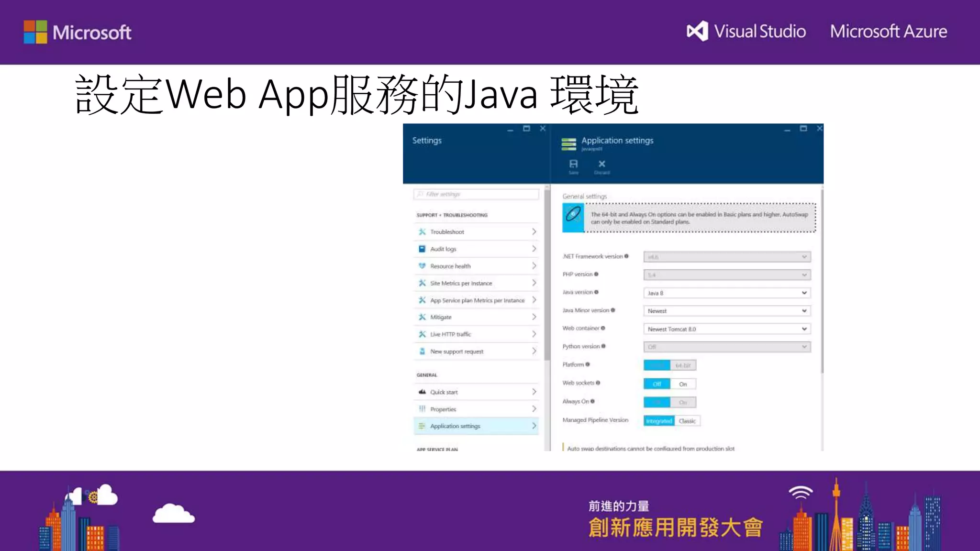Viewport: 980px width, 551px height.
Task: Click the Troubleshoot wrench icon
Action: tap(422, 232)
